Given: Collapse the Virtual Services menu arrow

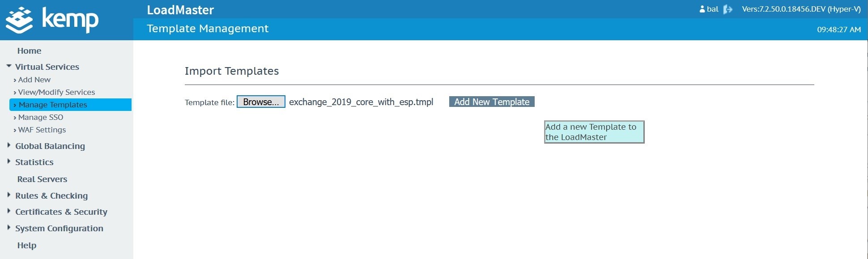Looking at the screenshot, I should pyautogui.click(x=9, y=66).
